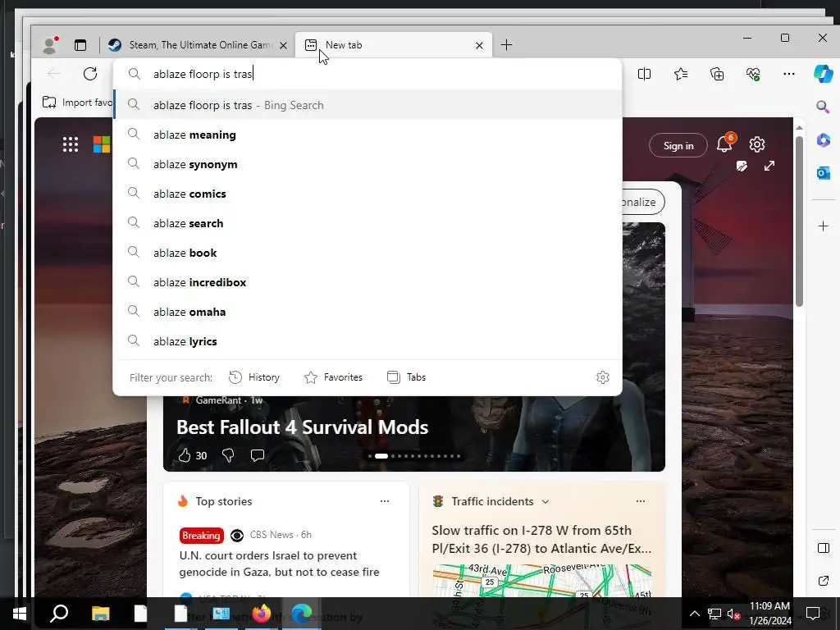Refresh the current page
The image size is (840, 630).
click(90, 73)
